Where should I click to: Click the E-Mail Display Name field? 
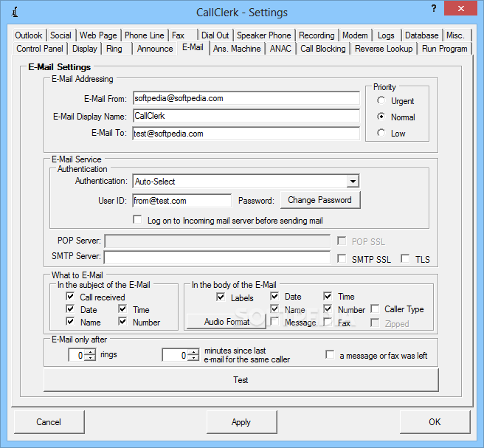[246, 116]
